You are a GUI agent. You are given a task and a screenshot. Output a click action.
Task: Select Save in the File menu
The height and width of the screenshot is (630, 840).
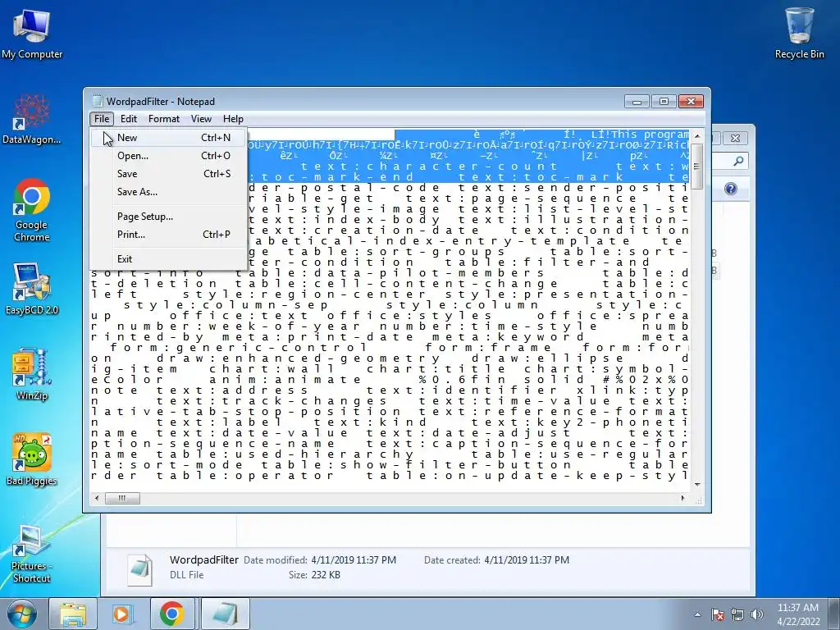point(169,174)
